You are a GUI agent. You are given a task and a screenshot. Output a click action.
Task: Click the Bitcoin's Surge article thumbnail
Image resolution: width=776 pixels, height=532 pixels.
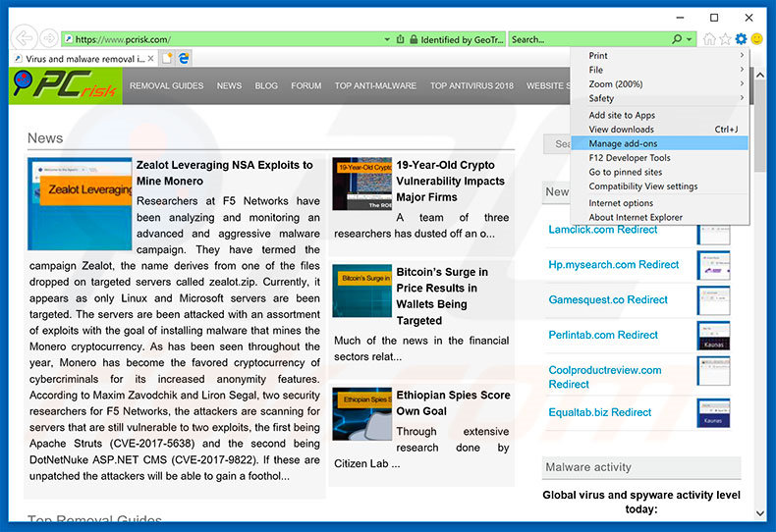[362, 291]
